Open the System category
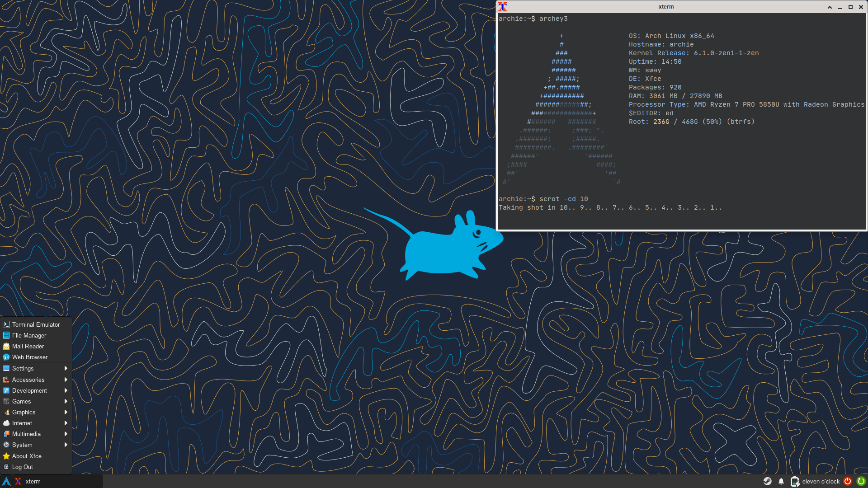The height and width of the screenshot is (488, 868). [36, 445]
